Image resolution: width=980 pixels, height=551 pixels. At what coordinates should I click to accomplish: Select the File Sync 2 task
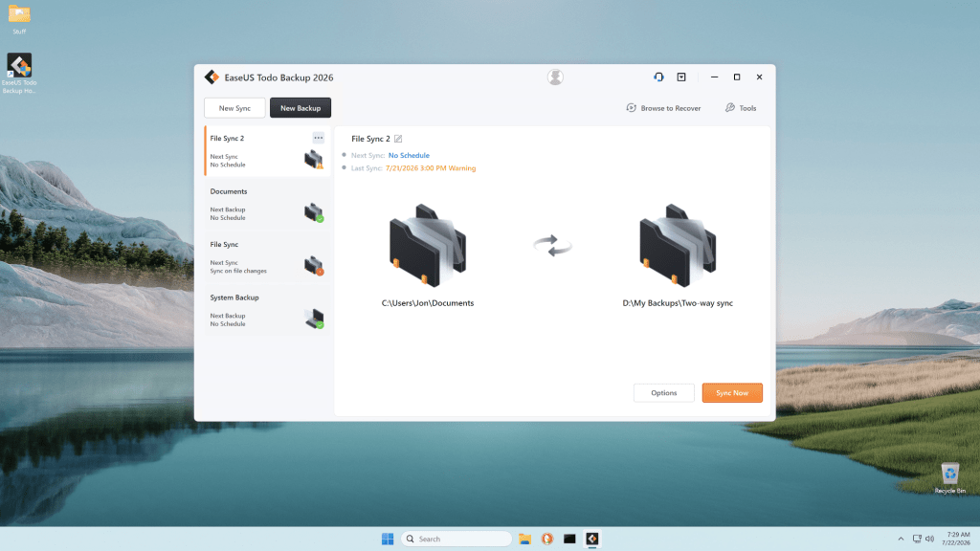pos(268,150)
